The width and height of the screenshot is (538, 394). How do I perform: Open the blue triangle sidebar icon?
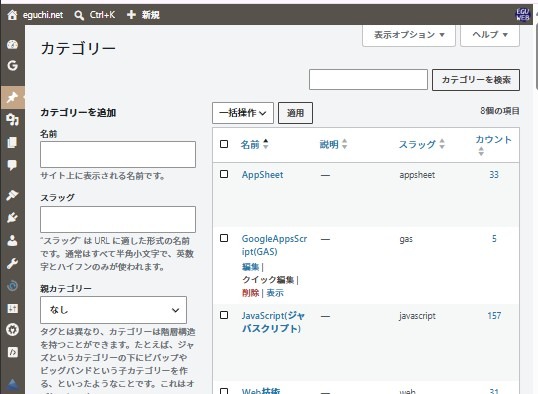click(12, 383)
